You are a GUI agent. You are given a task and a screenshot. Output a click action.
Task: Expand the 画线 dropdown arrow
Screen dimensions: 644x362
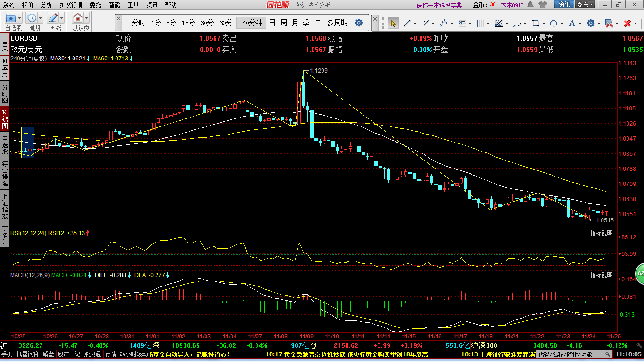point(61,18)
